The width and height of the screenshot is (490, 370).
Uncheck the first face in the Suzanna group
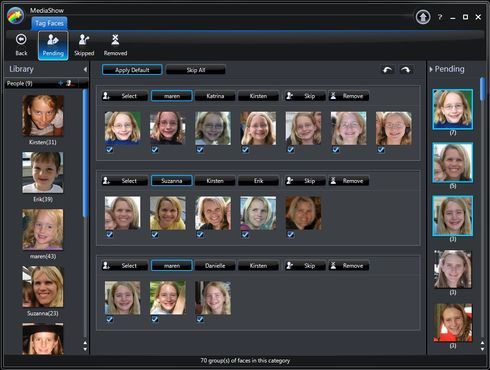(x=109, y=234)
